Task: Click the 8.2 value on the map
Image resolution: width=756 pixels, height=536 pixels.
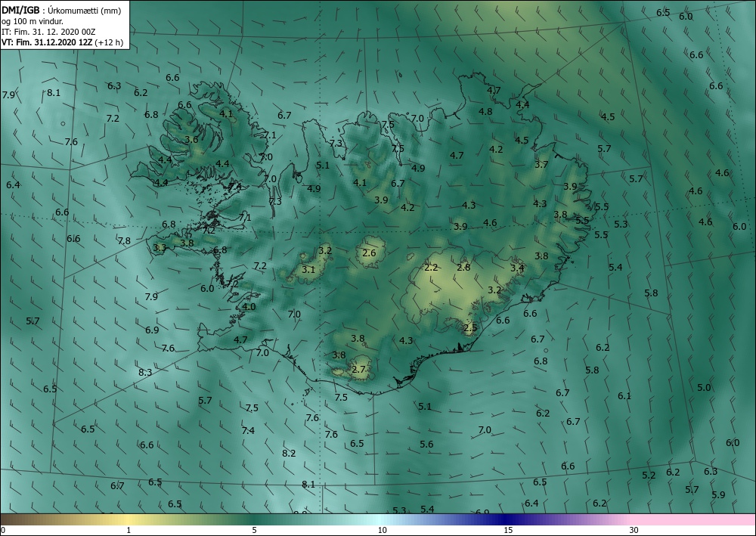Action: 289,453
